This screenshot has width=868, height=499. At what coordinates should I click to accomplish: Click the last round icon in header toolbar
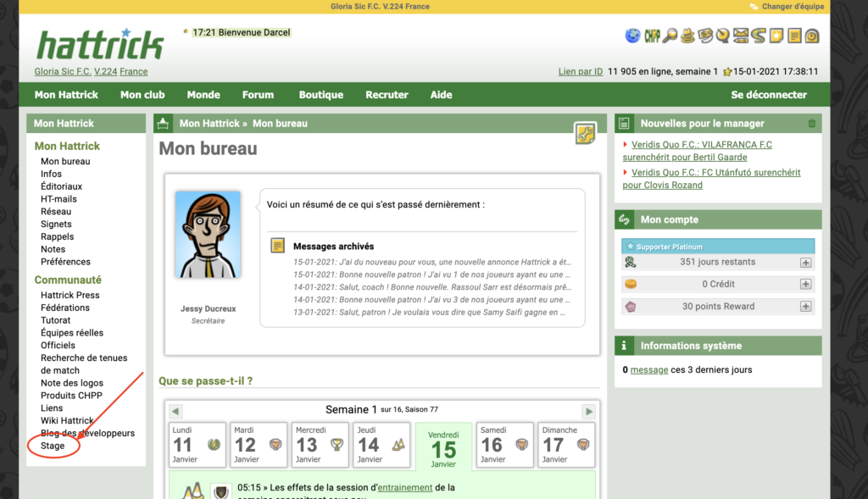(812, 36)
